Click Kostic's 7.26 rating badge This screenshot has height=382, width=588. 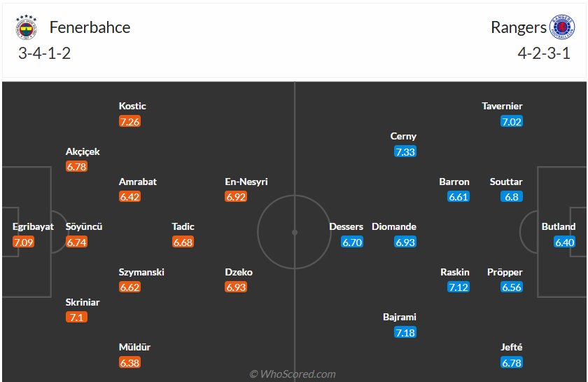click(130, 121)
